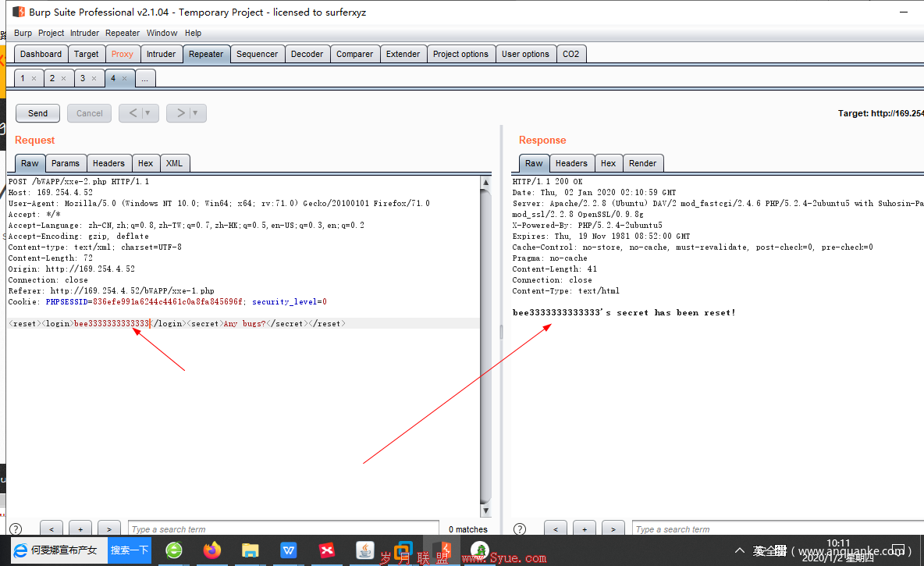Screen dimensions: 924x566
Task: Open the Intruder menu
Action: [85, 33]
